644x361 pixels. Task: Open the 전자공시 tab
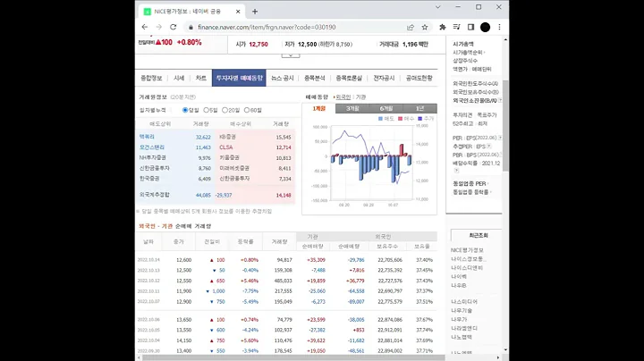click(384, 78)
